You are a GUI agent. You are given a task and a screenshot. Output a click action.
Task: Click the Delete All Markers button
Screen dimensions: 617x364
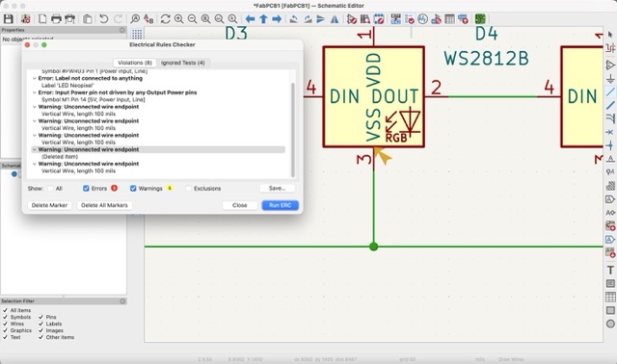(x=104, y=205)
